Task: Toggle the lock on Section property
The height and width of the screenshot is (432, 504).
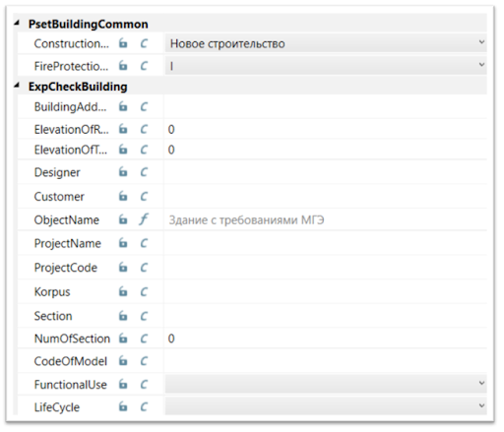Action: coord(123,316)
